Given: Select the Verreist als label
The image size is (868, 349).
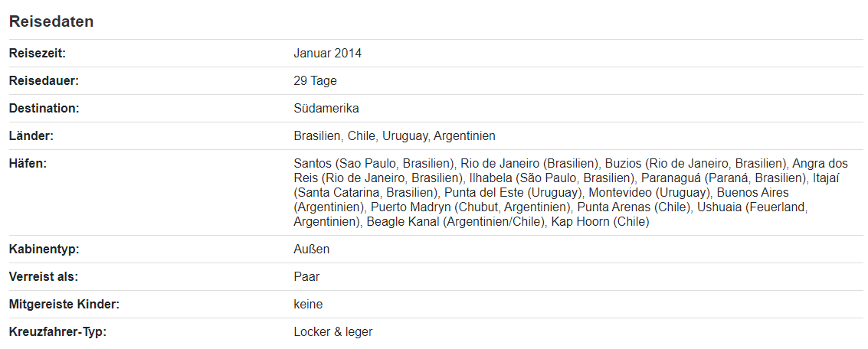Looking at the screenshot, I should tap(43, 277).
